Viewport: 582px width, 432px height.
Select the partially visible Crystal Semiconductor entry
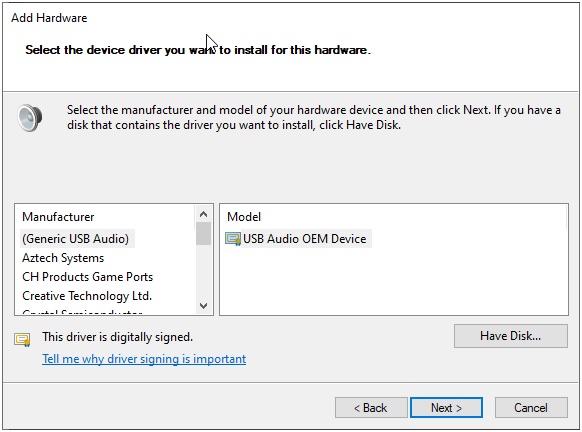[82, 311]
